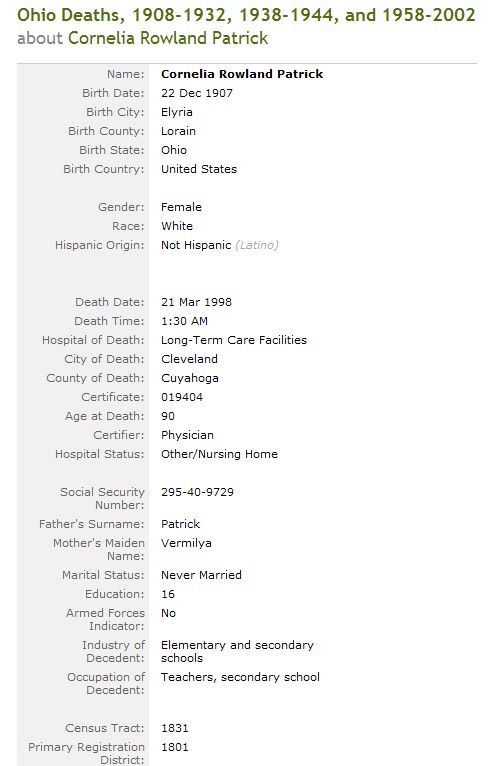
Task: Click the County of Death value Cuyahoga
Action: coord(190,378)
